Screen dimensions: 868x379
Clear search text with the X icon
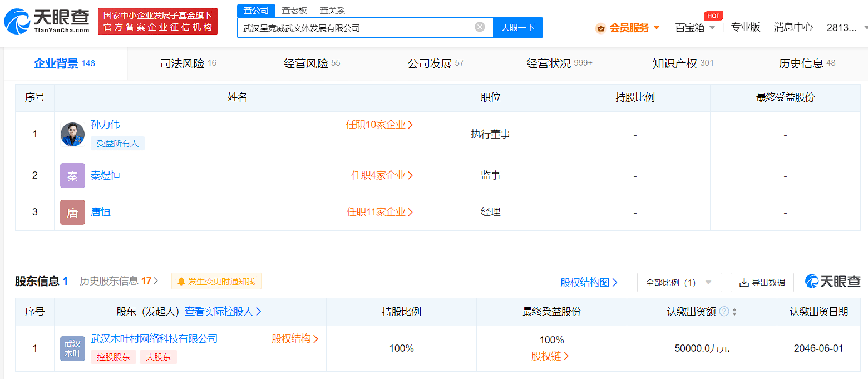[480, 27]
